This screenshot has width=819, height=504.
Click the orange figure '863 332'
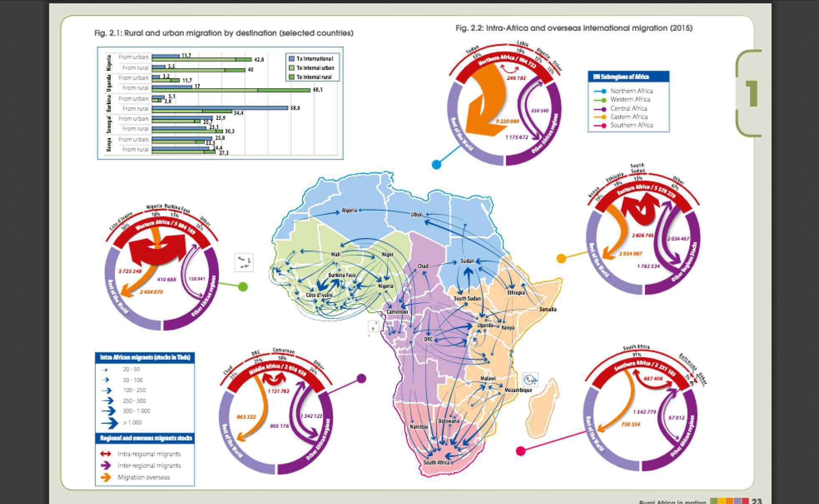tap(246, 417)
